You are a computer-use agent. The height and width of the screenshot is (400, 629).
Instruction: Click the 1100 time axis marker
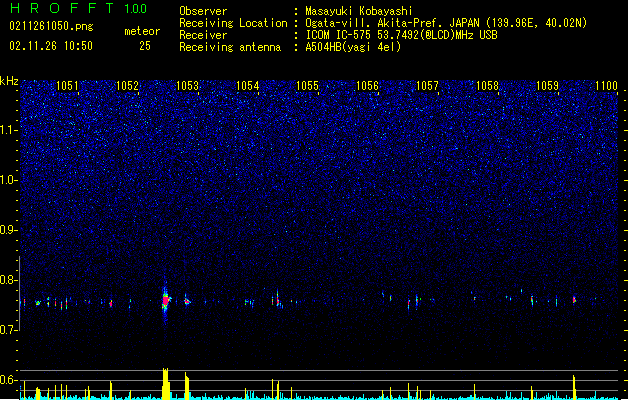pos(606,85)
